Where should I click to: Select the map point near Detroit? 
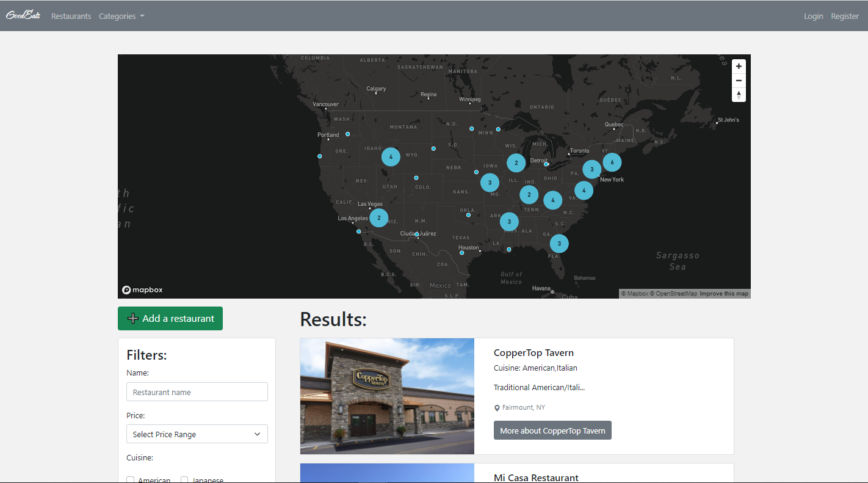point(546,164)
